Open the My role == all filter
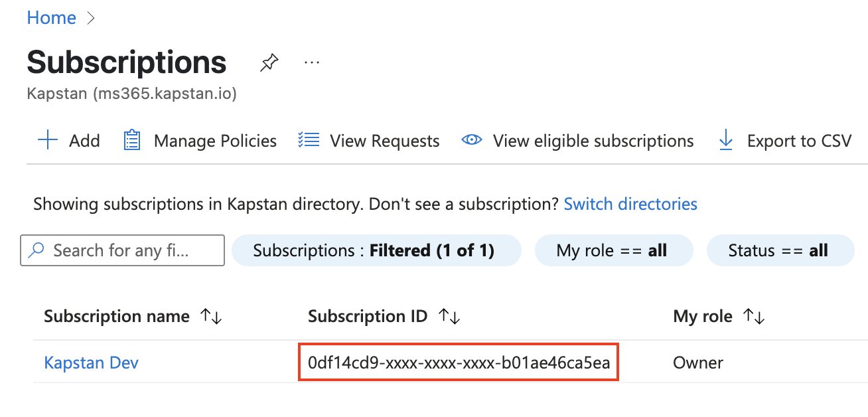This screenshot has width=868, height=417. tap(614, 250)
